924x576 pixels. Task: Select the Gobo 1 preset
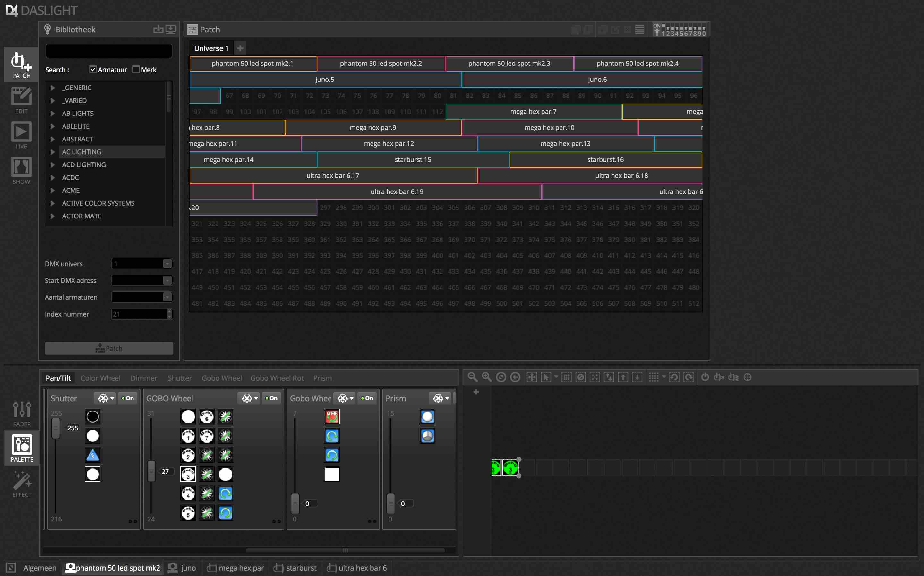click(188, 436)
